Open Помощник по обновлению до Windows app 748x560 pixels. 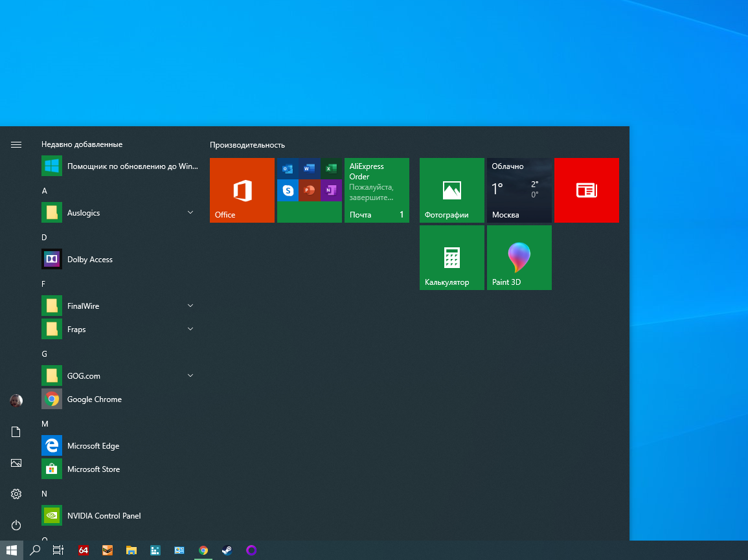(x=120, y=166)
